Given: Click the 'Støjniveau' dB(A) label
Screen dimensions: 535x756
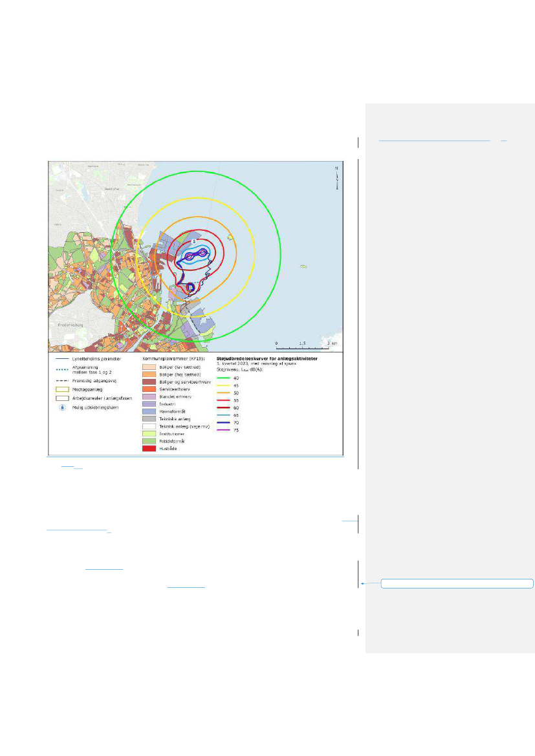Looking at the screenshot, I should (240, 369).
